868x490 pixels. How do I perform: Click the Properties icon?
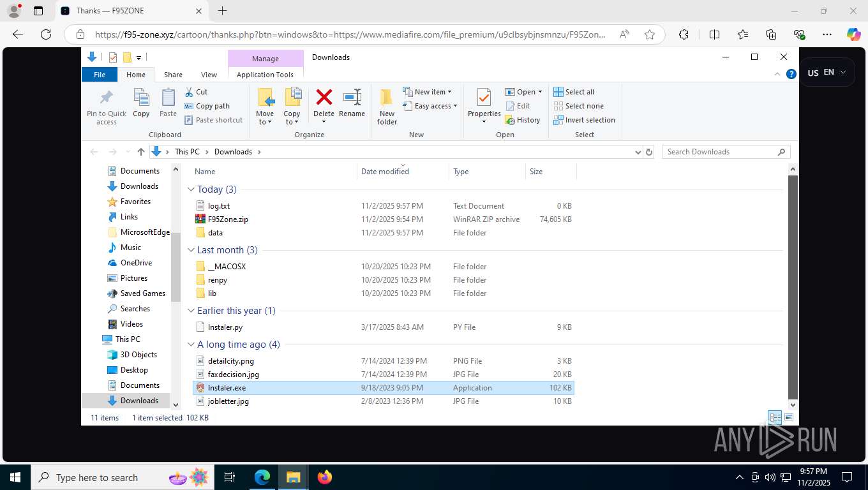coord(484,98)
